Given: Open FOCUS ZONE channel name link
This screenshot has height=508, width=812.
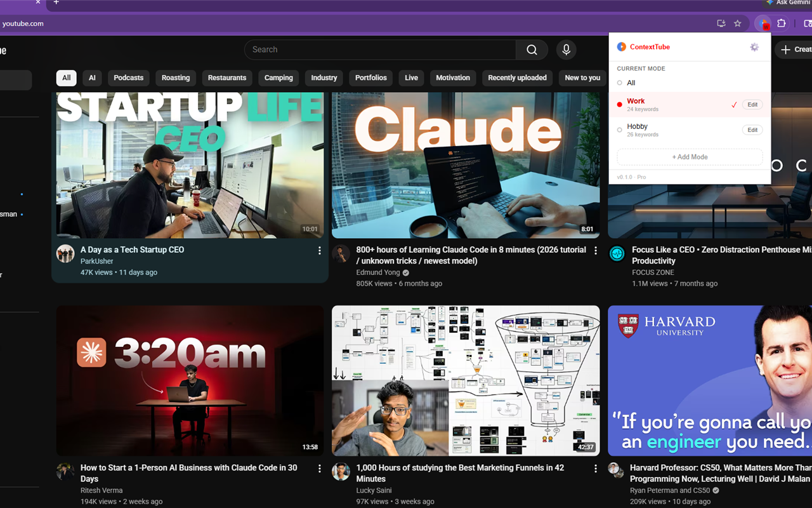Looking at the screenshot, I should pyautogui.click(x=653, y=272).
